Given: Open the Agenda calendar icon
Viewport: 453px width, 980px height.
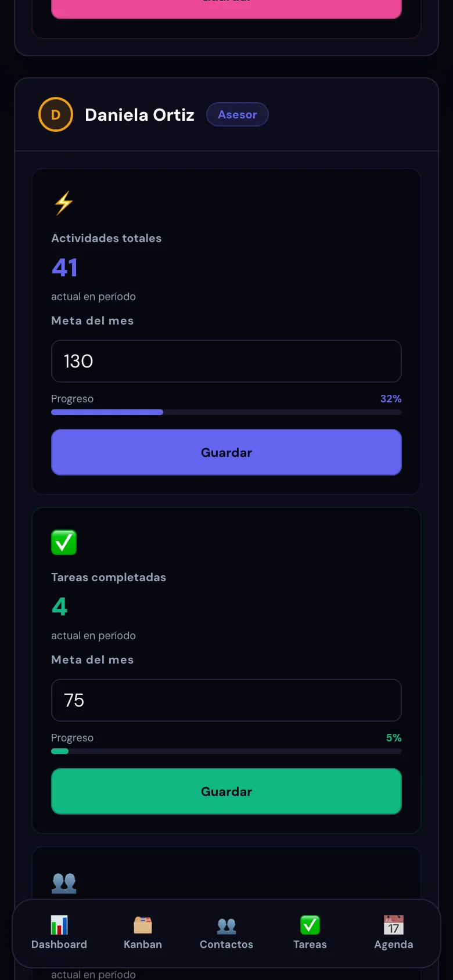Looking at the screenshot, I should tap(394, 925).
